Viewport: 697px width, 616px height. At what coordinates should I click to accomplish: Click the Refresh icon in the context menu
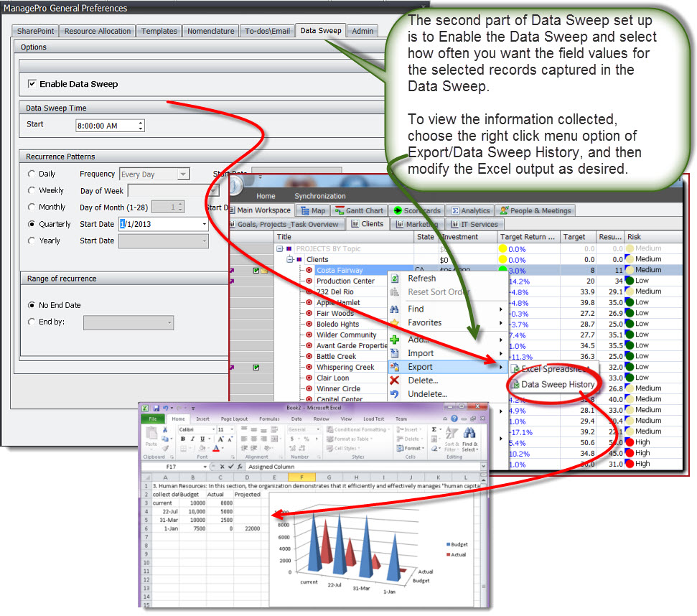click(x=394, y=279)
